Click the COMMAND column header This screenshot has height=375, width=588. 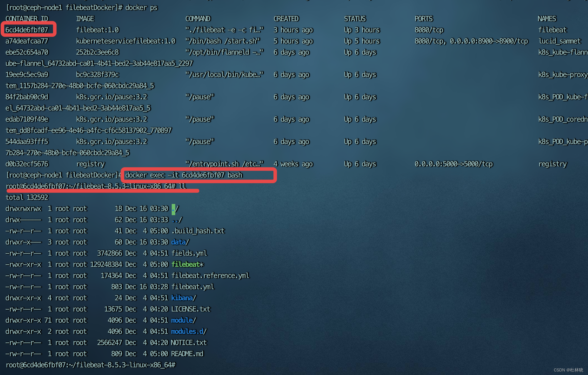[198, 19]
